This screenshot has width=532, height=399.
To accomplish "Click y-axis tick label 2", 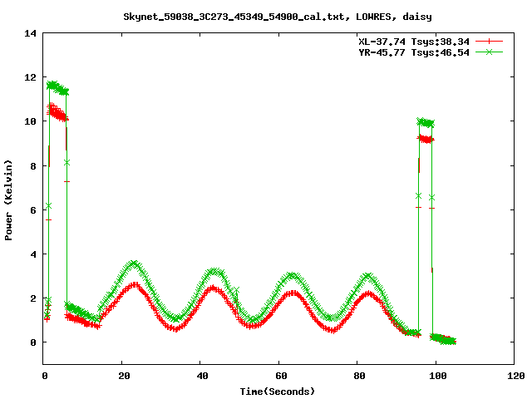I will pyautogui.click(x=33, y=298).
